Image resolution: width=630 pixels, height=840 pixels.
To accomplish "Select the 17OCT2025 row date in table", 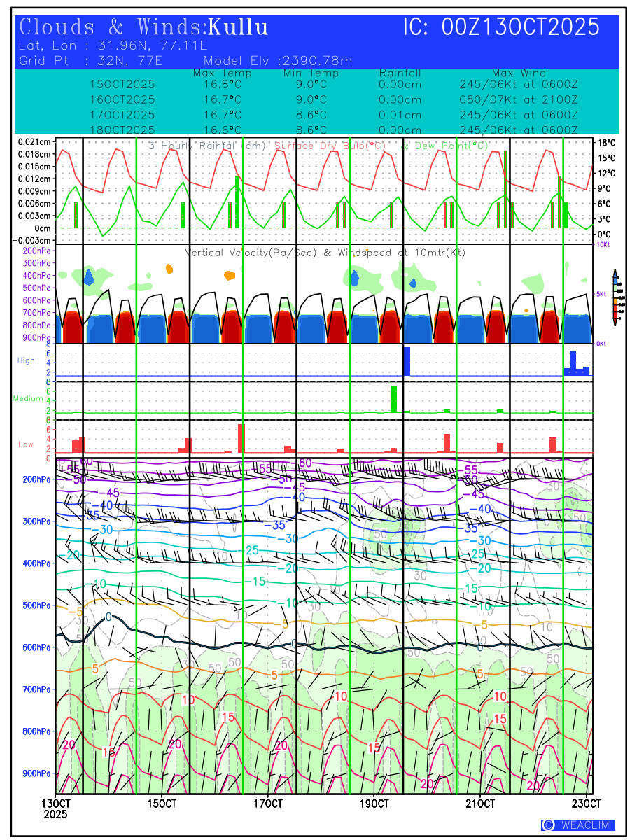I will click(x=122, y=115).
